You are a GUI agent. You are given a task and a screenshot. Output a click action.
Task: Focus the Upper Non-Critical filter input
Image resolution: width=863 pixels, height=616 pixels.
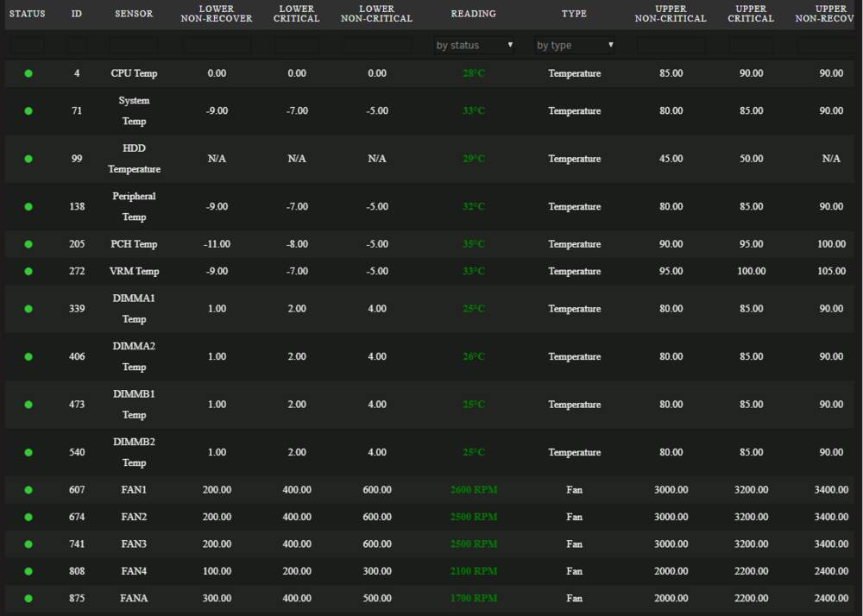coord(671,45)
